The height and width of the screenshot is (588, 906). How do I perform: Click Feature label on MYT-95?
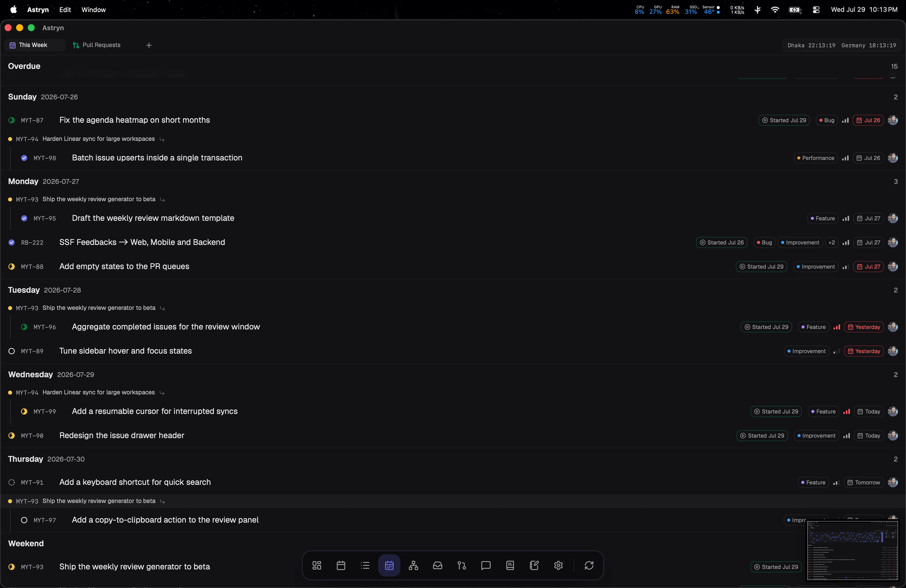[x=823, y=218]
